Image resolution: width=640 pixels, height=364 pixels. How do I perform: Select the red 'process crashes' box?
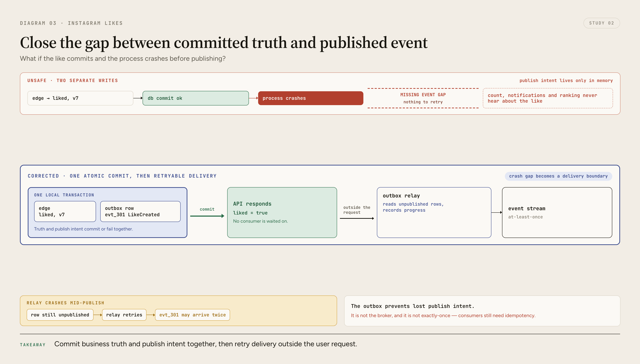[x=310, y=98]
